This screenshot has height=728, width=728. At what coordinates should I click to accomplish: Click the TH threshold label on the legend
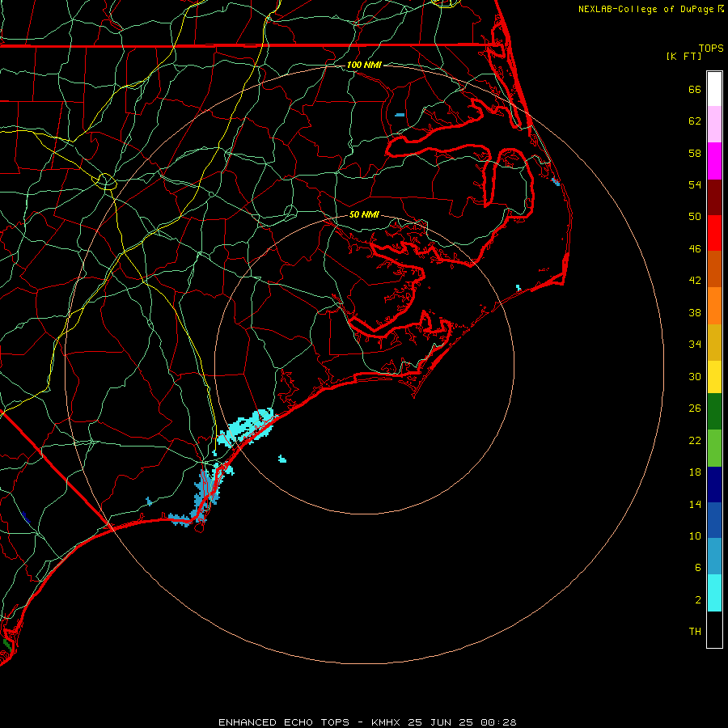(x=695, y=632)
